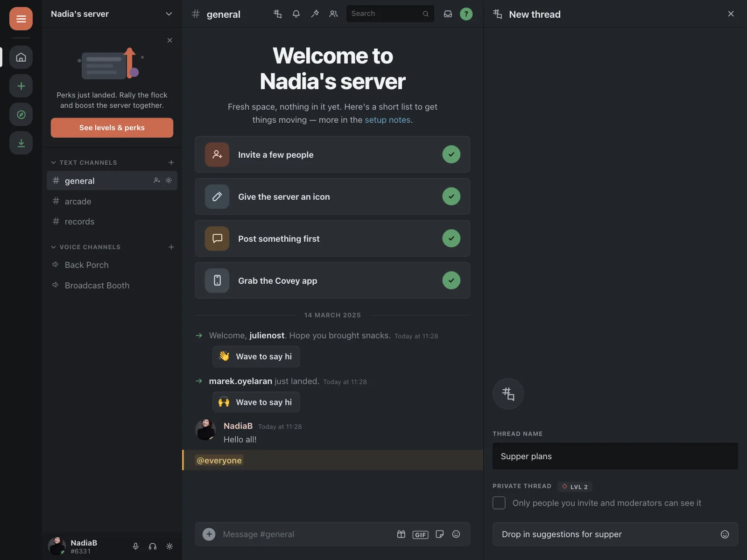Screen dimensions: 747x560
Task: Switch to the records channel
Action: pos(112,221)
